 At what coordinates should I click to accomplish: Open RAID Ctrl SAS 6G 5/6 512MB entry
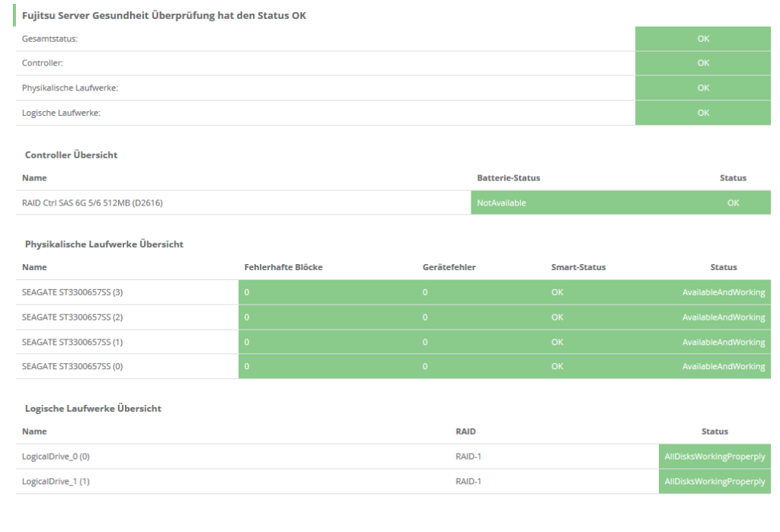pyautogui.click(x=91, y=202)
